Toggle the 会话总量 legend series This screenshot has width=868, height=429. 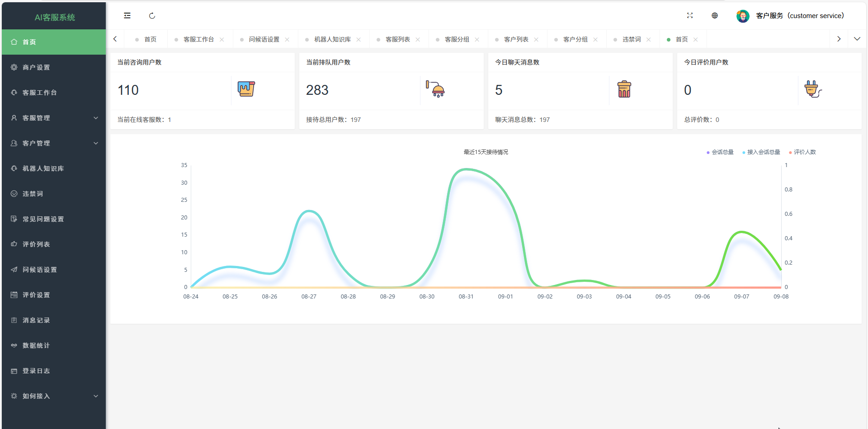coord(720,152)
